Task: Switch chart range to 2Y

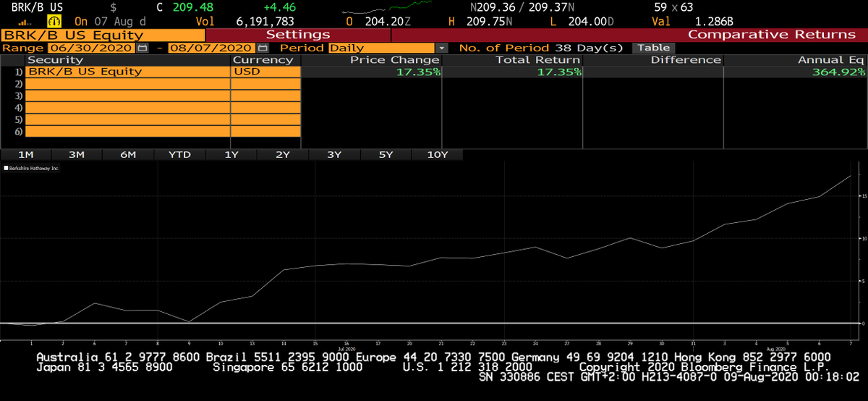Action: coord(283,154)
